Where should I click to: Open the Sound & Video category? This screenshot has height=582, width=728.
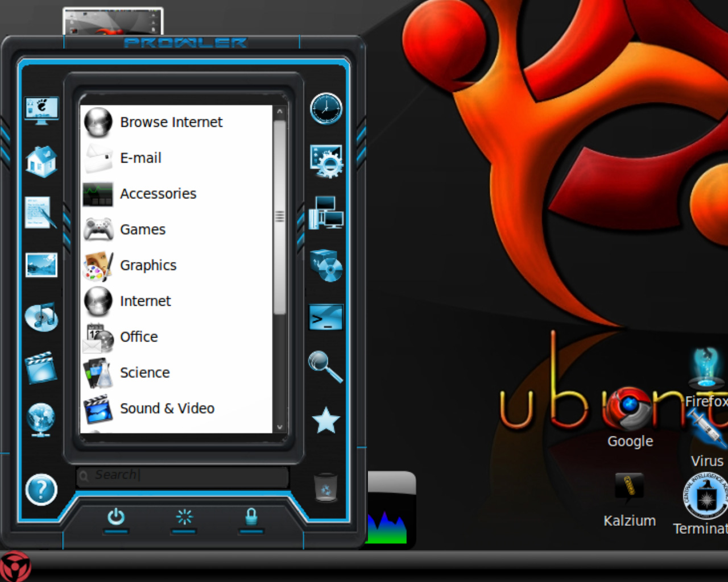point(176,409)
